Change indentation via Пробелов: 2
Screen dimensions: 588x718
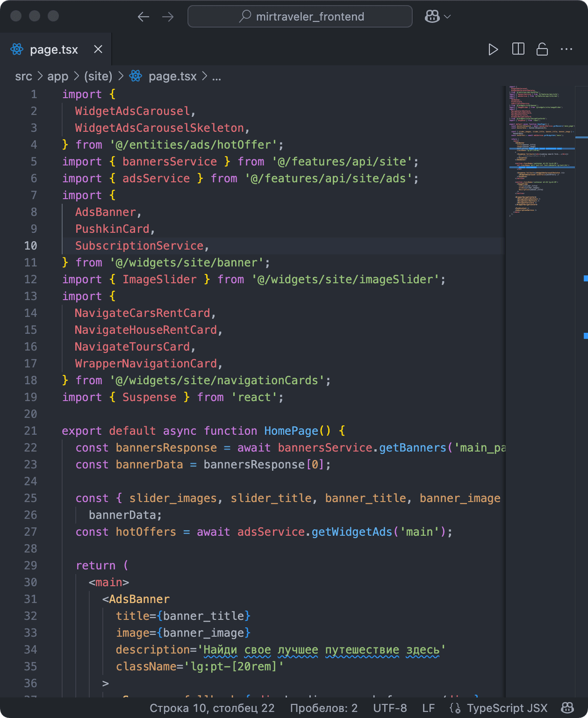(x=323, y=708)
